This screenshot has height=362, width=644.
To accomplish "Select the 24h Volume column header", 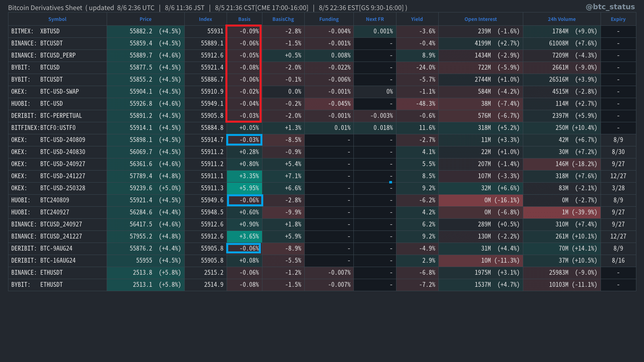I will [x=561, y=19].
